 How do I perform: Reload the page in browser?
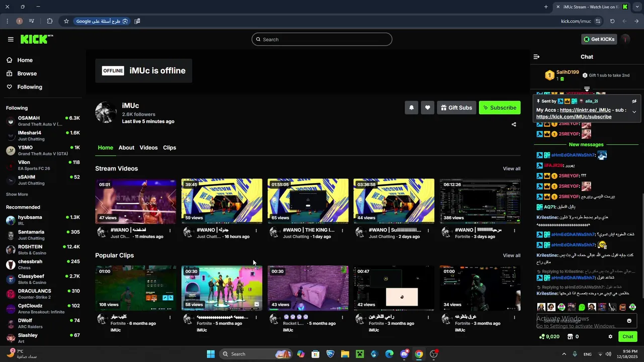click(x=612, y=21)
